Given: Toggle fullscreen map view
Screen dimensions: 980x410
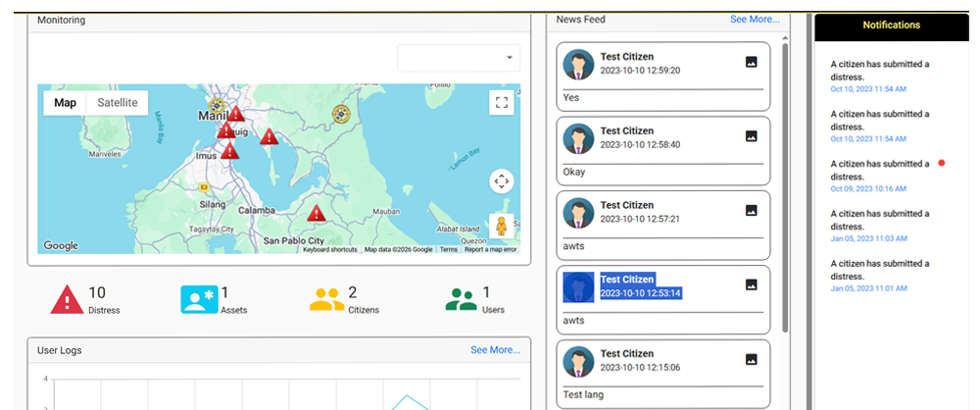Looking at the screenshot, I should pyautogui.click(x=501, y=103).
